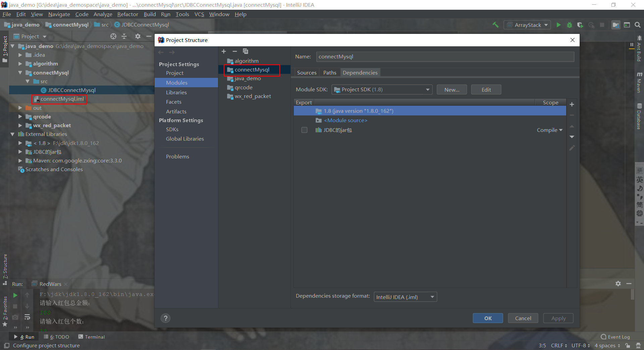Click the connectMysql Name input field
644x350 pixels.
coord(445,57)
